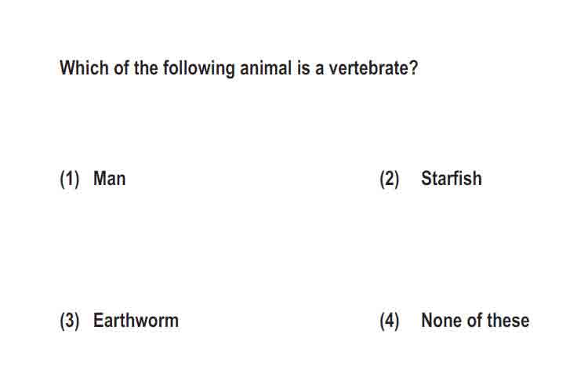Click the (1) option number

[x=70, y=179]
